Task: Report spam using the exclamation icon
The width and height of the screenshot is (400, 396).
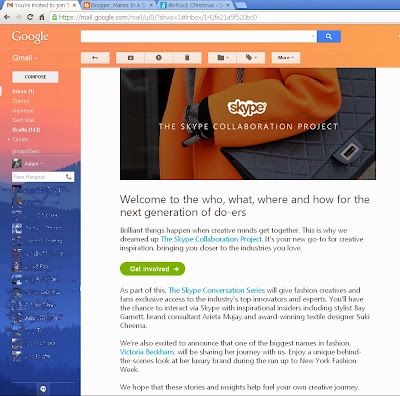Action: pyautogui.click(x=159, y=58)
